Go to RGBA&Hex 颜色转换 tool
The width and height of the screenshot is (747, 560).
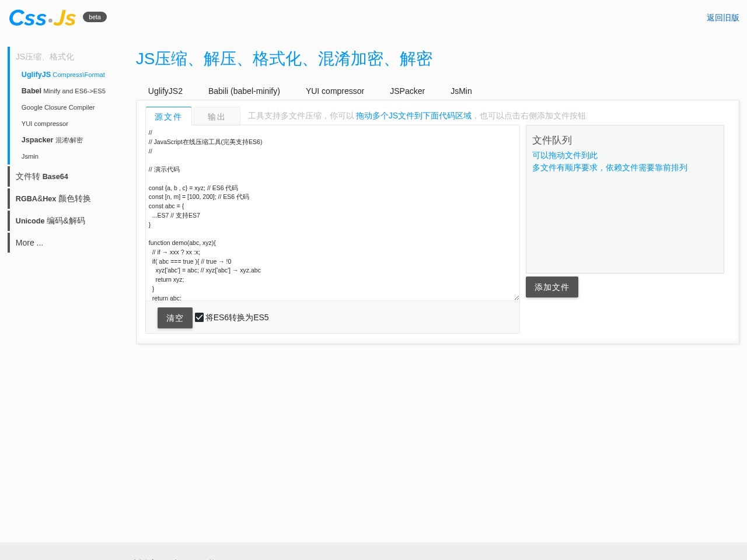click(53, 198)
